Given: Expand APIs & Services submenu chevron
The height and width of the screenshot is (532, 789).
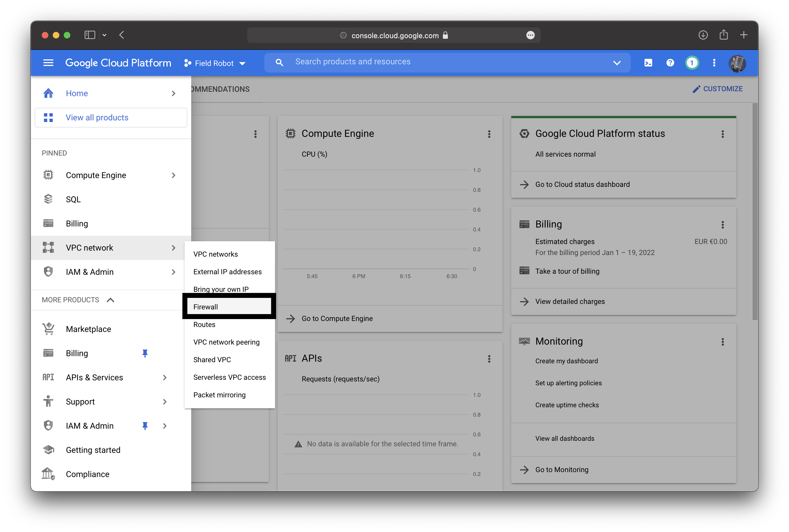Looking at the screenshot, I should pyautogui.click(x=165, y=377).
